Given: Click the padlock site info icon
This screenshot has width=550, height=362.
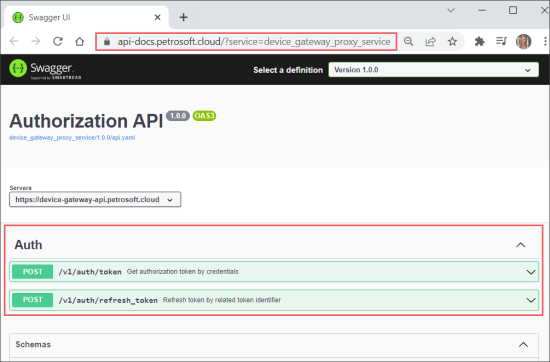Looking at the screenshot, I should [x=107, y=42].
